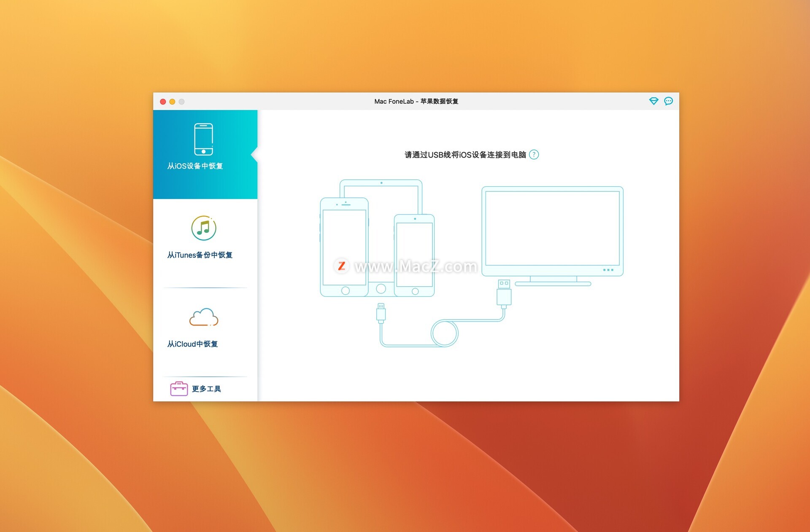The width and height of the screenshot is (810, 532).
Task: Open 更多工具 text button
Action: pos(206,389)
